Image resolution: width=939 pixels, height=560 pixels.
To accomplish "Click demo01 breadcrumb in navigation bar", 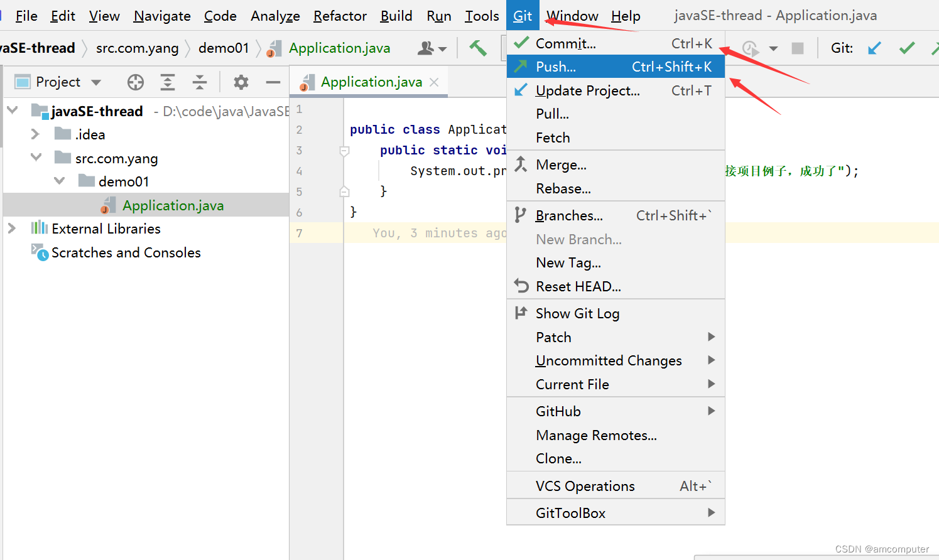I will point(224,48).
